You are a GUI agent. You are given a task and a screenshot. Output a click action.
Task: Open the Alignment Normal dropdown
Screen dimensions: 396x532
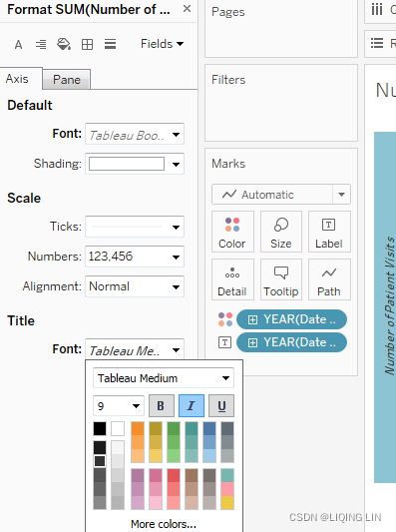[135, 286]
